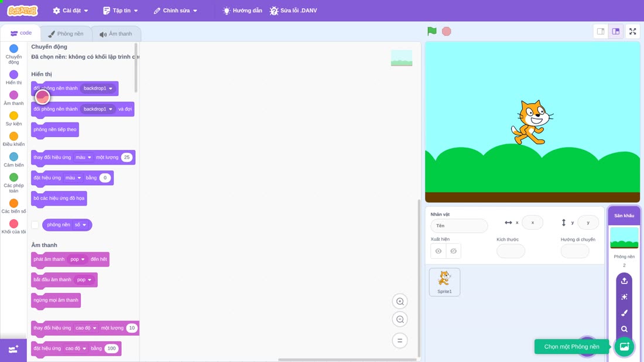Select the Sprite1 thumbnail
Image resolution: width=644 pixels, height=362 pixels.
click(444, 282)
